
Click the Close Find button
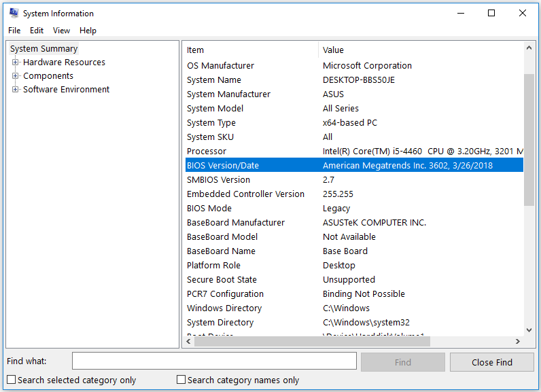pos(491,362)
